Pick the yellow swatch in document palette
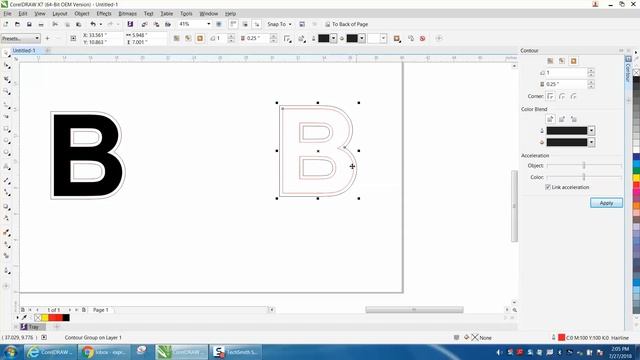The width and height of the screenshot is (640, 360). point(44,318)
